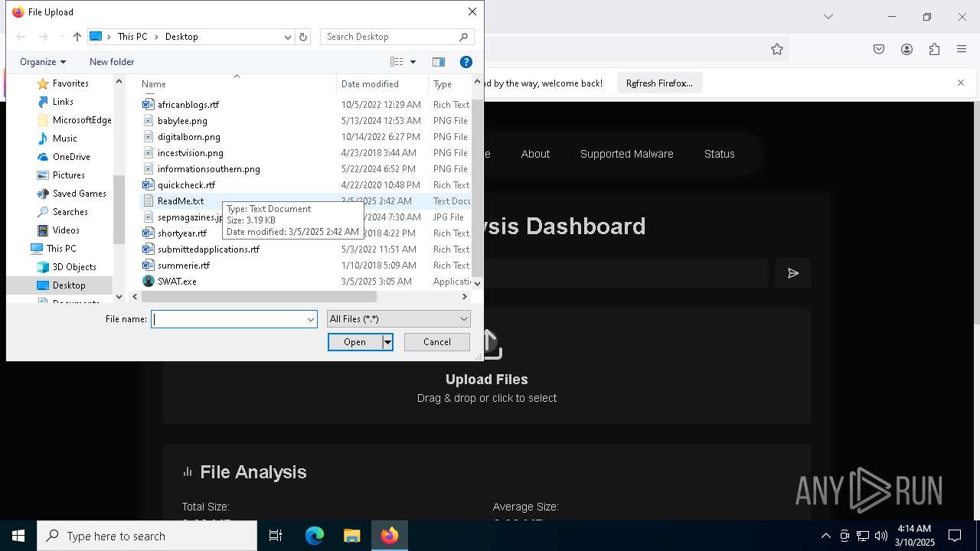Screen dimensions: 980x551
Task: Select Desktop in the breadcrumb path
Action: (181, 37)
